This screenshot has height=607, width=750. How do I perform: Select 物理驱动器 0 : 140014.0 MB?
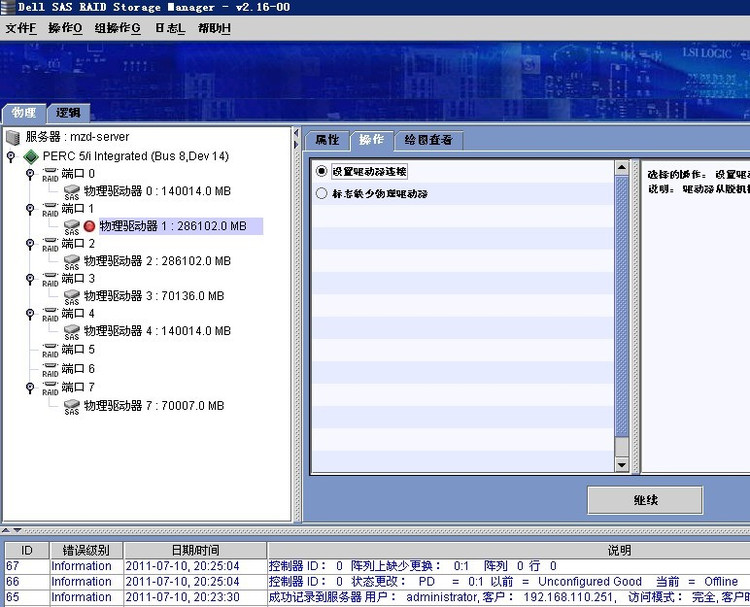(x=157, y=191)
